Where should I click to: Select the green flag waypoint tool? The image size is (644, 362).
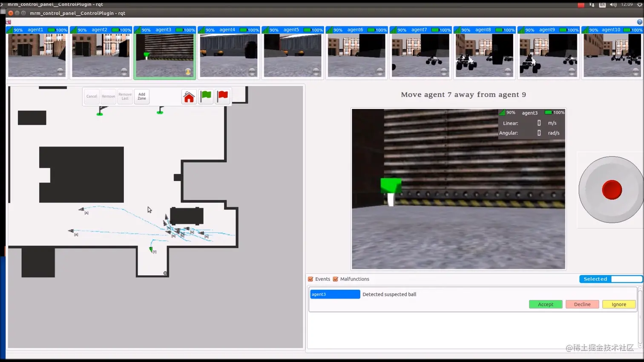[x=206, y=96]
